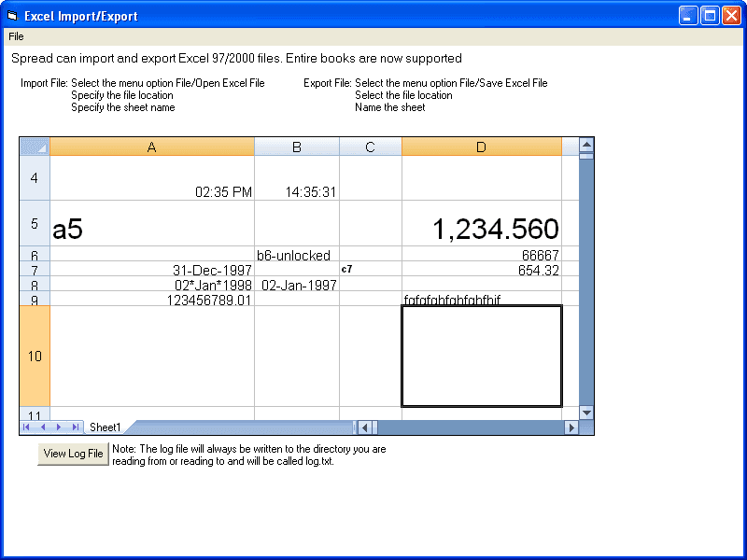Viewport: 747px width, 560px height.
Task: Go to previous sheet tab arrow
Action: point(43,427)
